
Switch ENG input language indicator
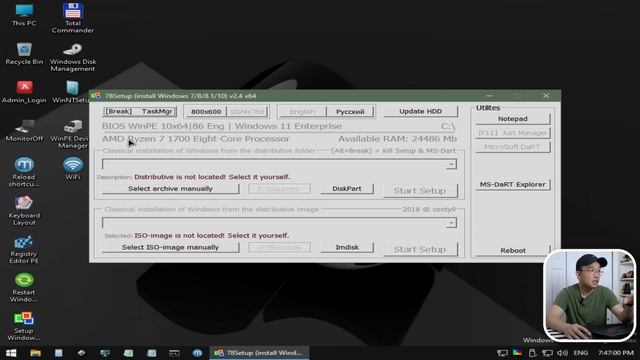581,353
